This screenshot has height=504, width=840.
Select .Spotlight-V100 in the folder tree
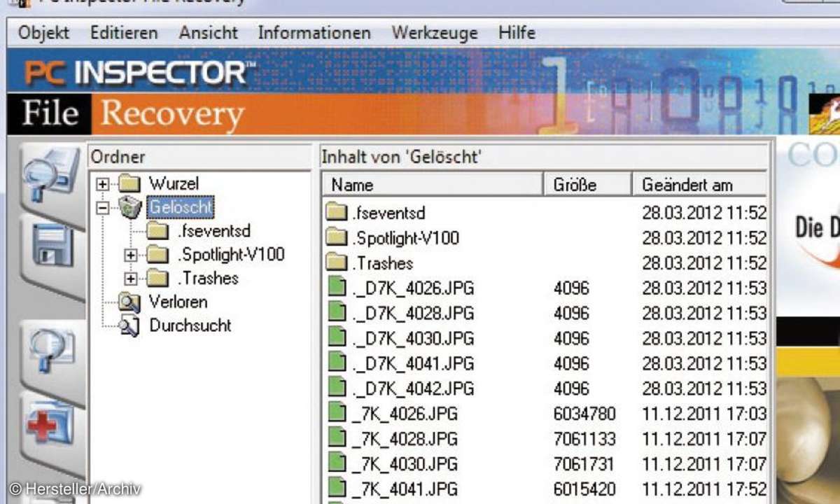coord(230,255)
